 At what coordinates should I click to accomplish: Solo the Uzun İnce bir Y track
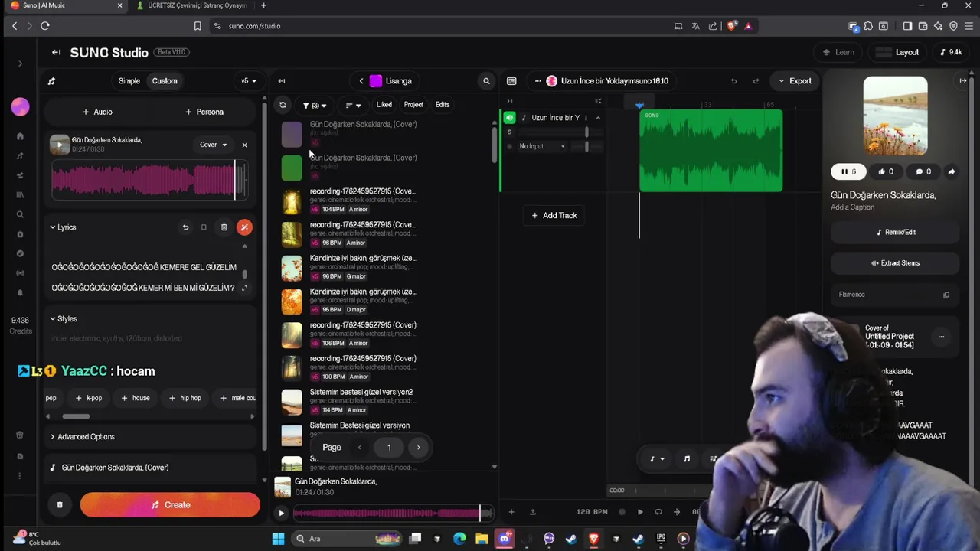(x=510, y=132)
